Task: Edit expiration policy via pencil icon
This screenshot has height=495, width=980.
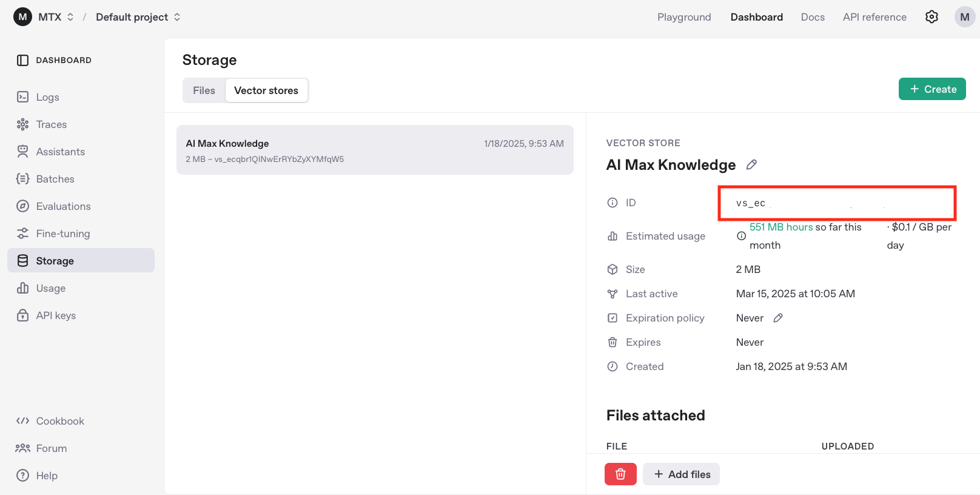Action: click(778, 318)
